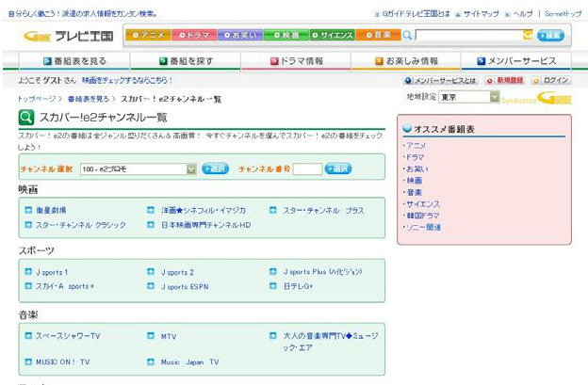Open スター・チャンネル クラシック link
The height and width of the screenshot is (385, 588).
(x=81, y=225)
